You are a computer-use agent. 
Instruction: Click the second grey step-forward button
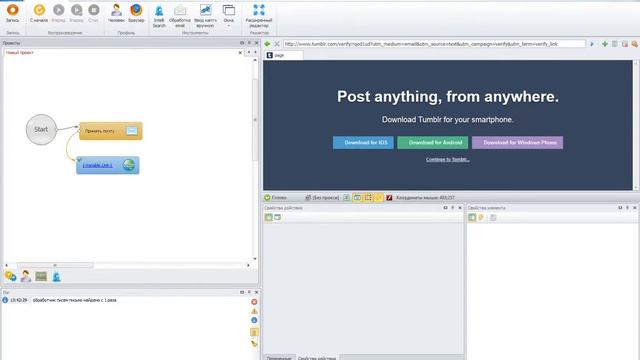click(x=76, y=13)
